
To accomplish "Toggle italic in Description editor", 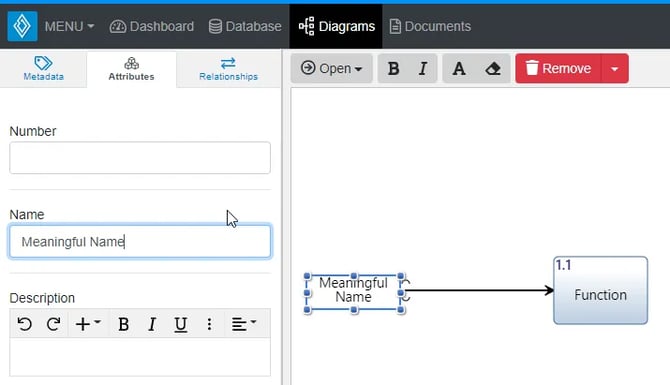I will (x=152, y=324).
